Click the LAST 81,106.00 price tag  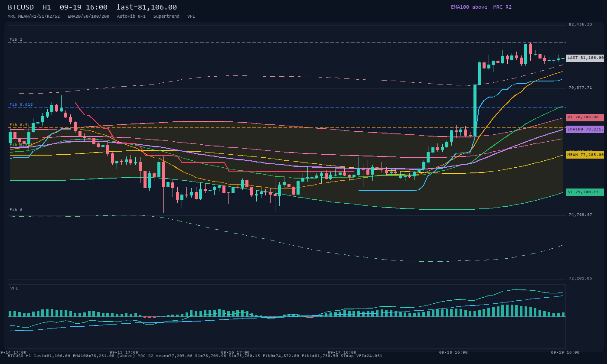pyautogui.click(x=585, y=58)
